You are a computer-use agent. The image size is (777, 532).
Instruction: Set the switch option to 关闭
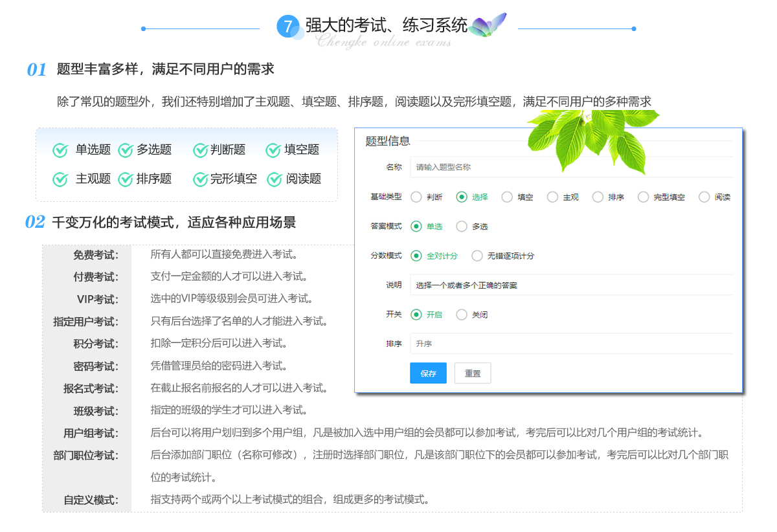[462, 315]
